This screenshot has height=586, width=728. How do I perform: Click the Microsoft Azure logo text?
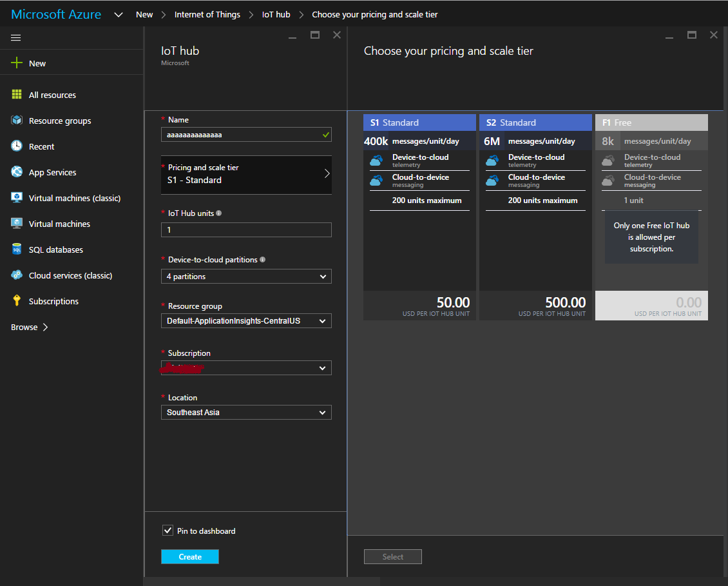55,14
